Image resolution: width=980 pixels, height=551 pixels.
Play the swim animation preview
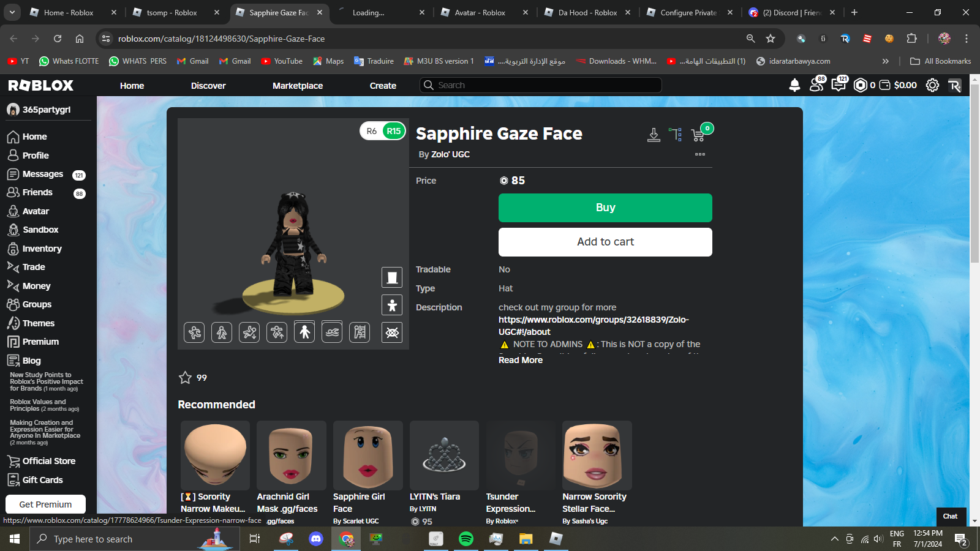click(332, 332)
